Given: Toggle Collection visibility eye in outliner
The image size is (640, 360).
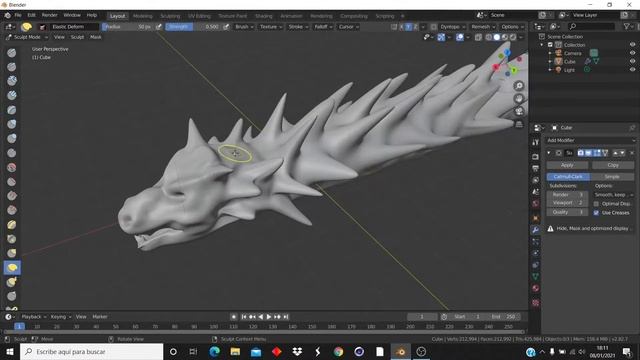Looking at the screenshot, I should point(632,44).
